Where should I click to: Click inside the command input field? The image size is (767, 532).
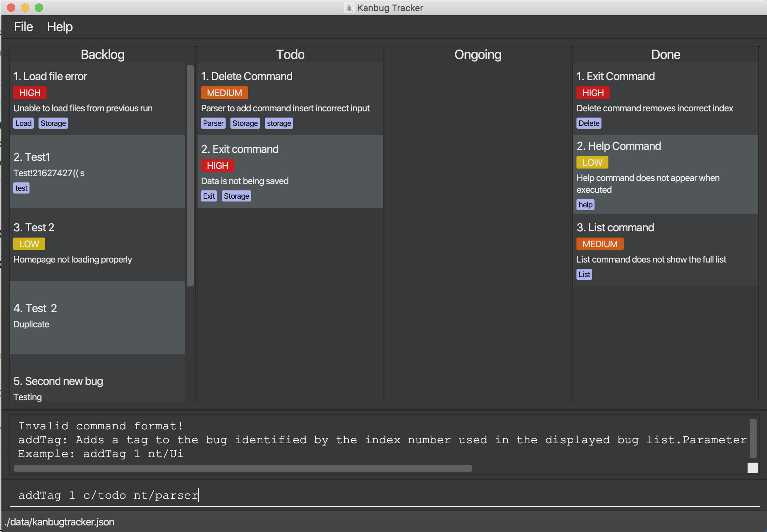pyautogui.click(x=385, y=495)
